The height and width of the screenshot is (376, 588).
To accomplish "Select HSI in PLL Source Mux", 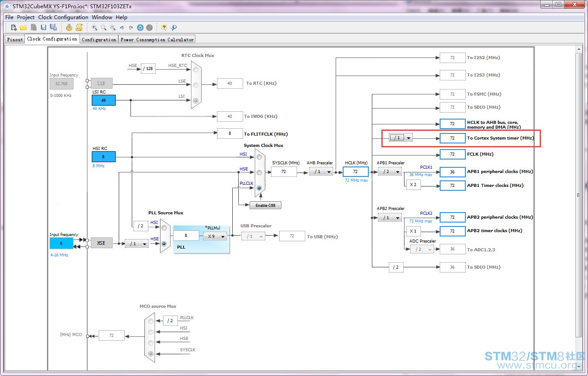I will pyautogui.click(x=164, y=227).
